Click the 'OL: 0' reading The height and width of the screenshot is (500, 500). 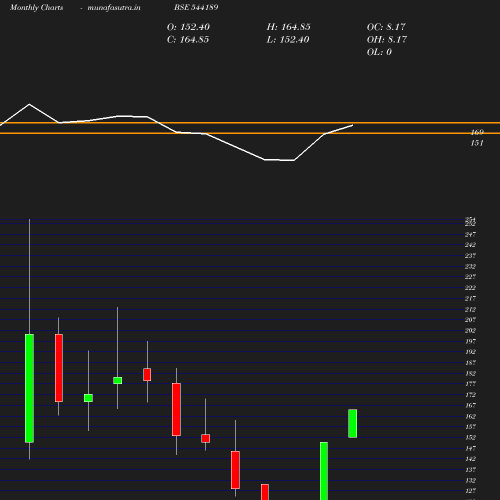379,52
